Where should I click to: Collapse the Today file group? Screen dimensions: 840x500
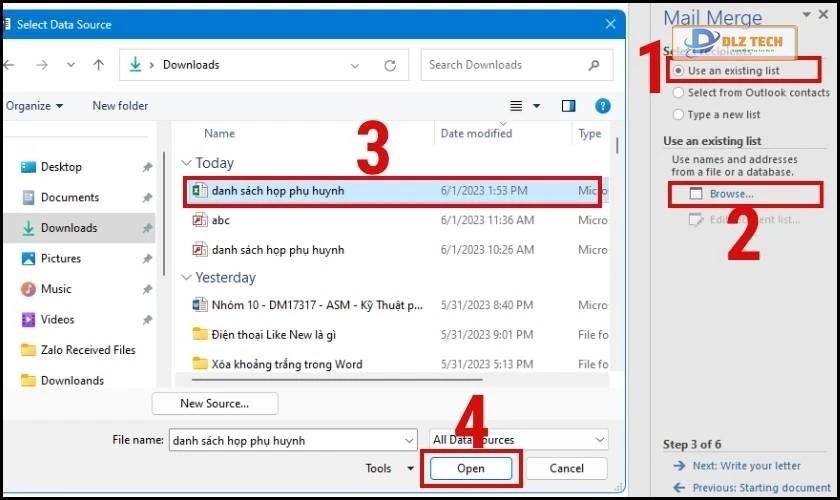185,163
